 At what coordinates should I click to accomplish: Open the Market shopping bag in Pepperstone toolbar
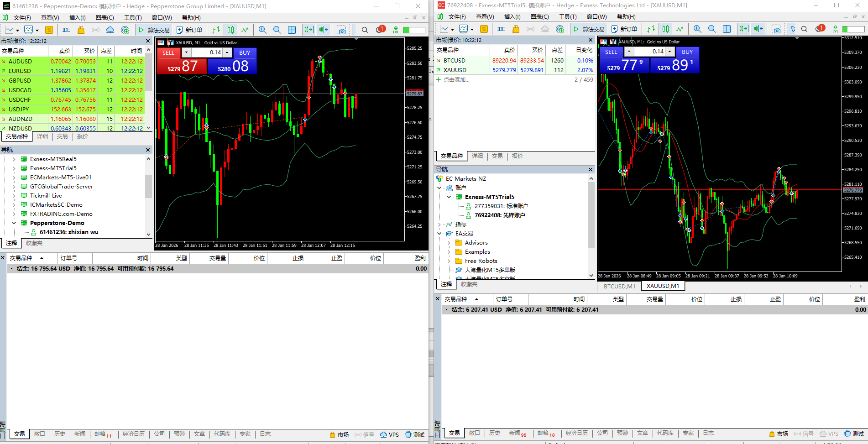coord(81,30)
